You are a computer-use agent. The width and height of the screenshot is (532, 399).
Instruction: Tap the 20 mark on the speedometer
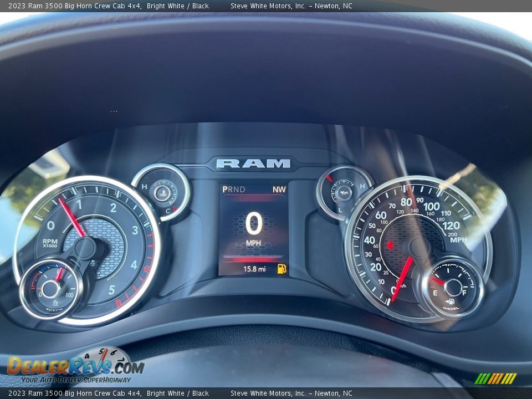376,267
